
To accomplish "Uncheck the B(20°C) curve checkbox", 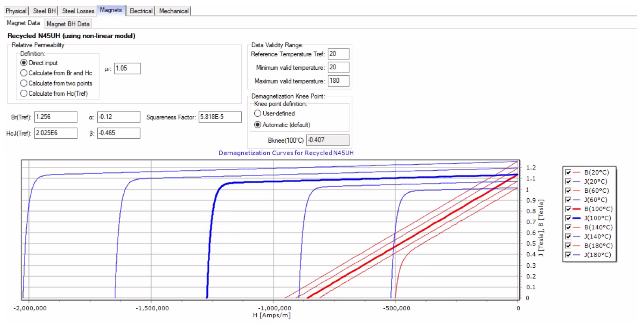I will (x=568, y=172).
